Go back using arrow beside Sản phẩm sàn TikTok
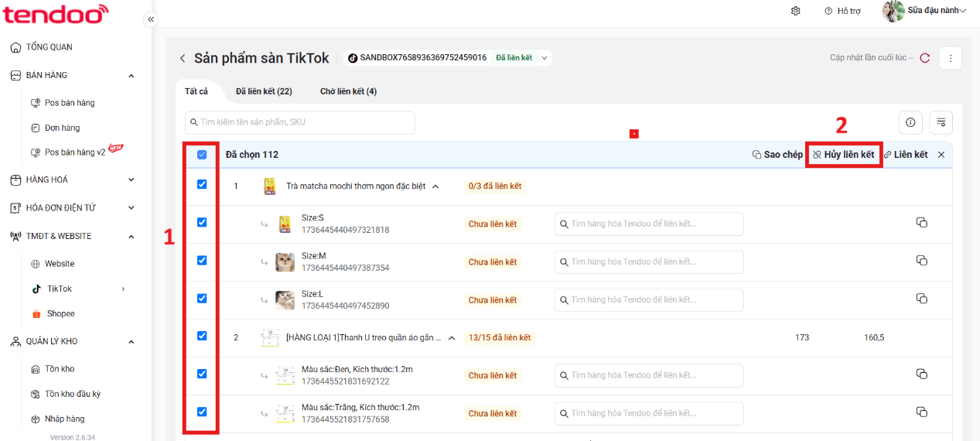The width and height of the screenshot is (980, 441). (x=183, y=58)
